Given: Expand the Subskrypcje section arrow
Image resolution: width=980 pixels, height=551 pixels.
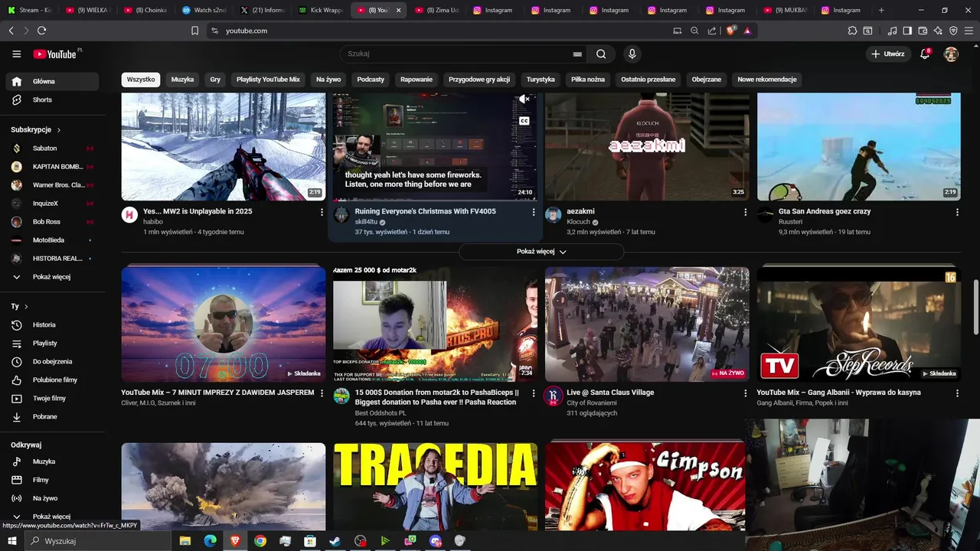Looking at the screenshot, I should pyautogui.click(x=59, y=130).
